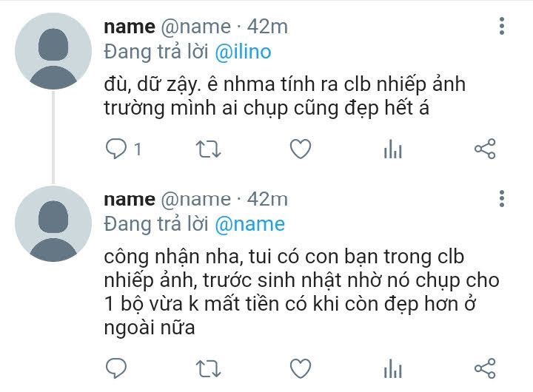
Task: Open the second tweet's profile avatar
Action: 53,223
